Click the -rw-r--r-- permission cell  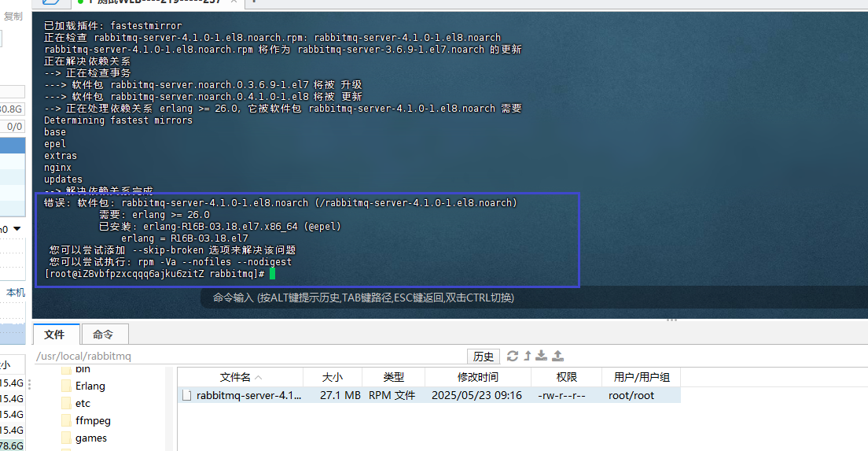coord(561,396)
